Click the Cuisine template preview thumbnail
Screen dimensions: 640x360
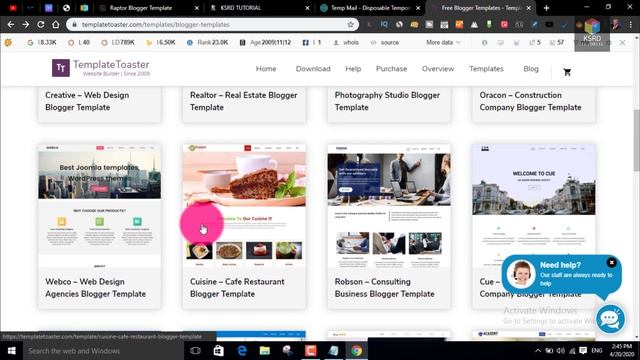pyautogui.click(x=244, y=205)
